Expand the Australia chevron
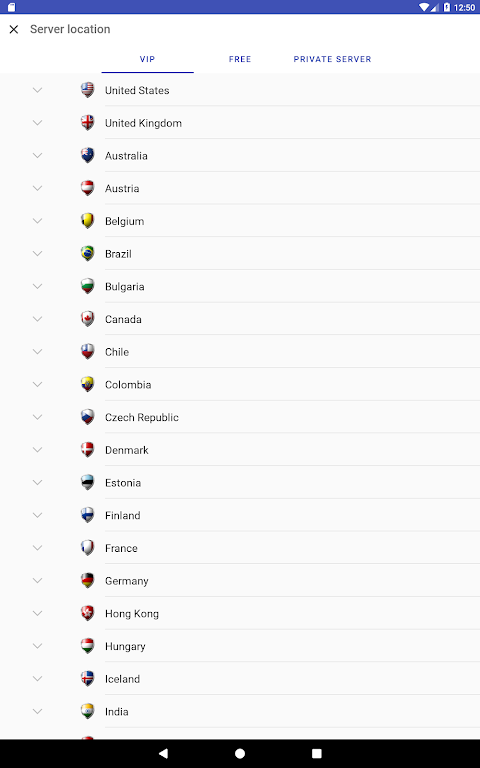480x768 pixels. [37, 156]
